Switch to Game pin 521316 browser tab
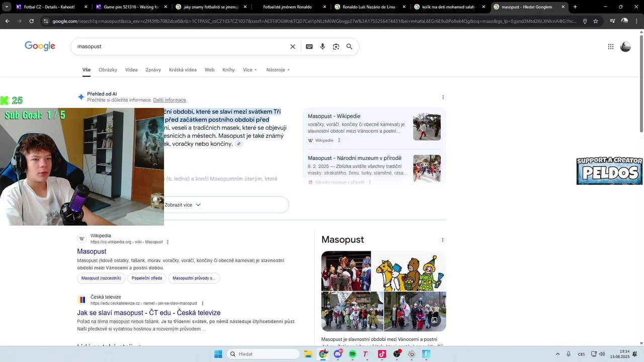This screenshot has height=362, width=644. 131,7
